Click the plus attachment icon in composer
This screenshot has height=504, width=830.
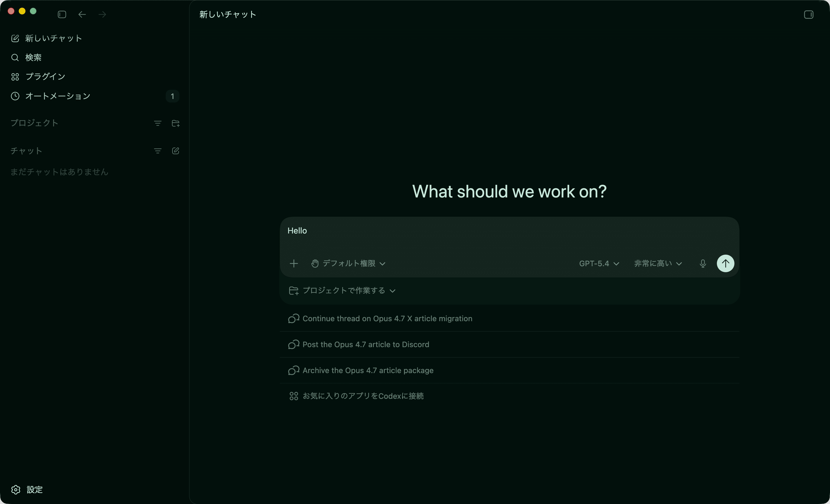click(x=294, y=264)
